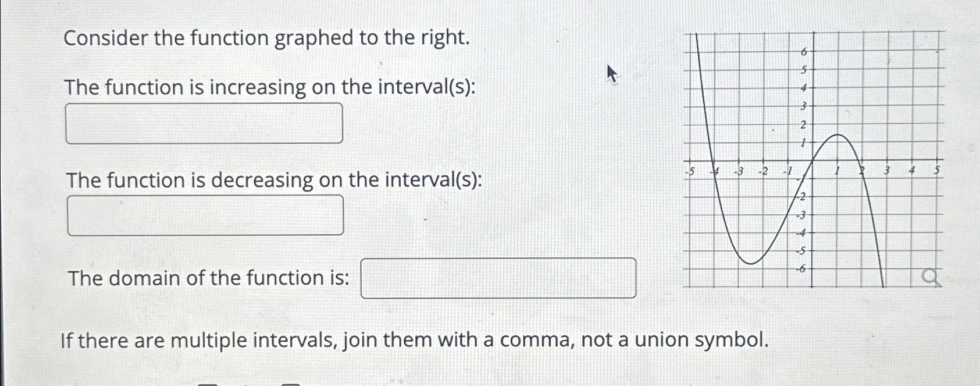The image size is (980, 386).
Task: Click the curve's local minimum valley
Action: tap(750, 263)
